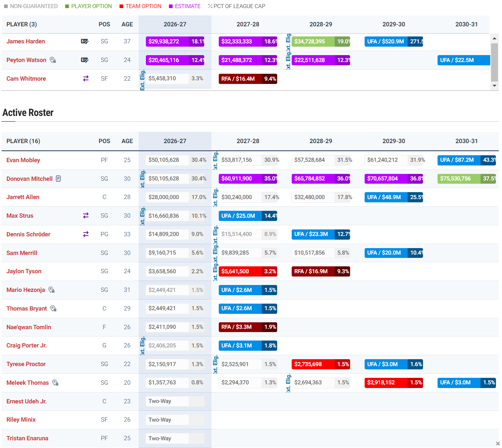
Task: Open Donovan Mitchell's player page
Action: [30, 179]
